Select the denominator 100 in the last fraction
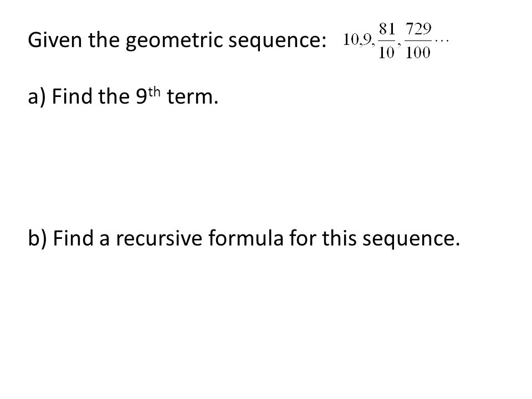 coord(418,53)
